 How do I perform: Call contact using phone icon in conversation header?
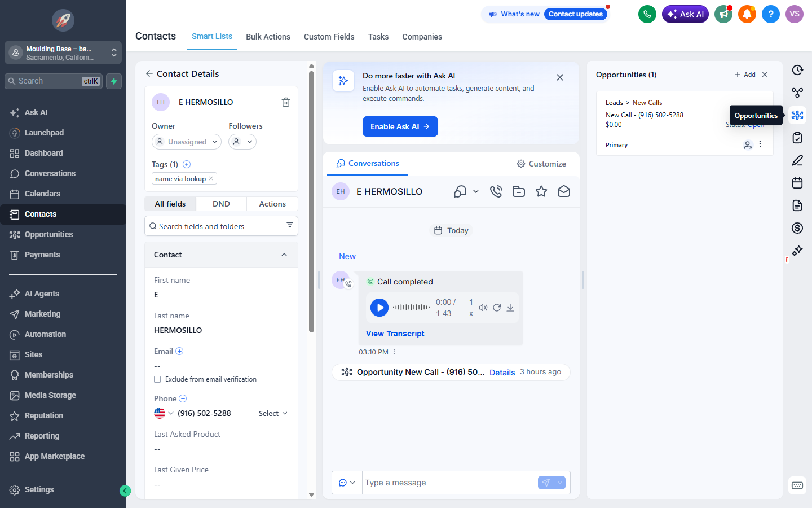(496, 191)
